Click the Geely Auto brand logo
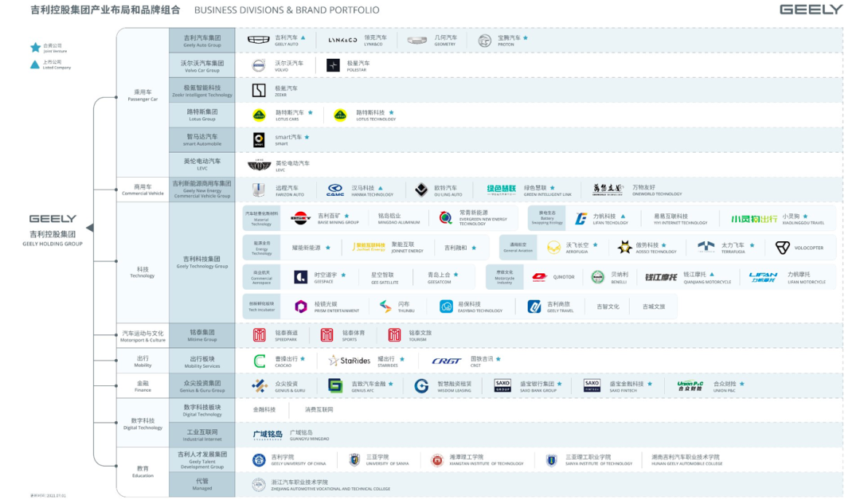Screen dimensions: 860x504 coord(258,40)
